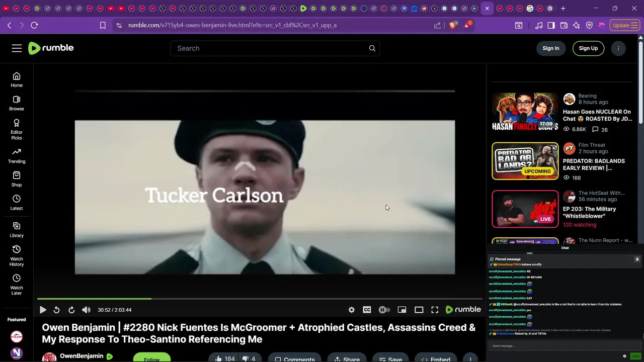Mute the video volume
Viewport: 644px width, 362px height.
pyautogui.click(x=87, y=310)
